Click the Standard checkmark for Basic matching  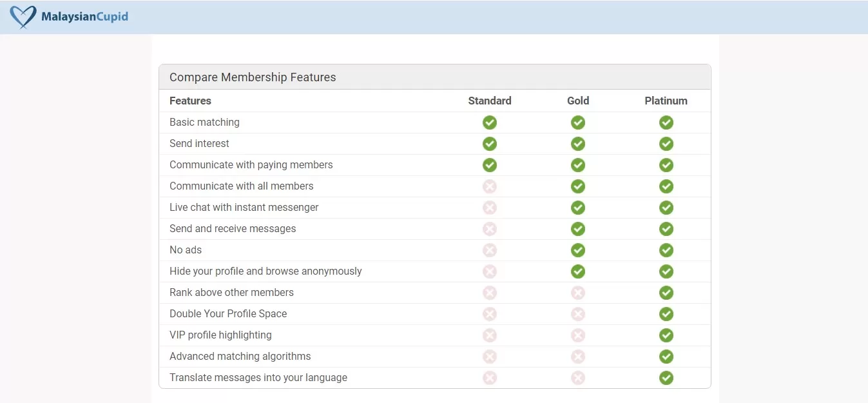point(490,123)
